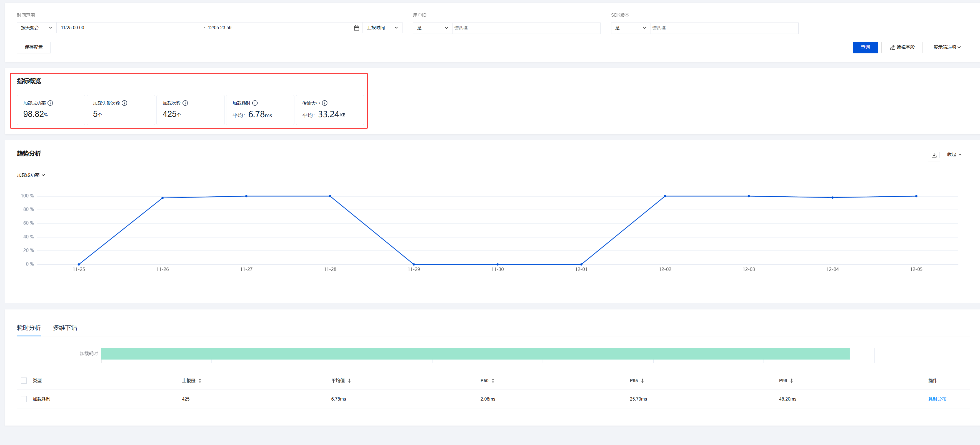This screenshot has width=980, height=445.
Task: Open the 按天聚合 aggregation dropdown
Action: [x=36, y=28]
